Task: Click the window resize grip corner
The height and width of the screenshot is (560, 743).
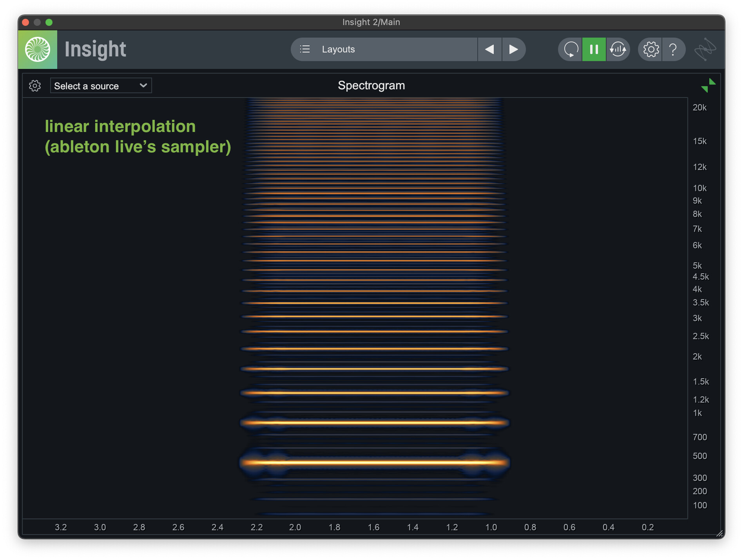Action: pyautogui.click(x=719, y=533)
